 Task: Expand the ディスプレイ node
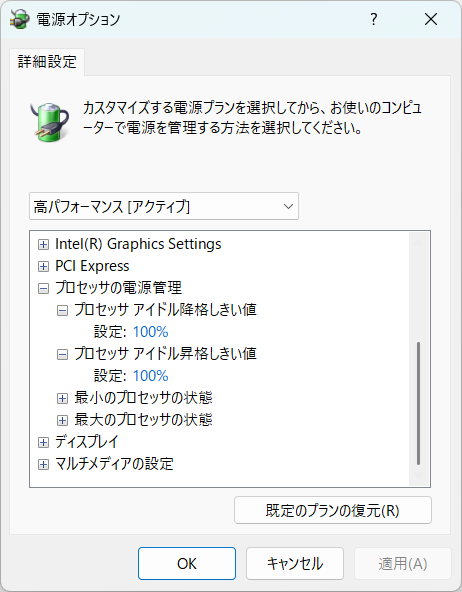pos(43,442)
